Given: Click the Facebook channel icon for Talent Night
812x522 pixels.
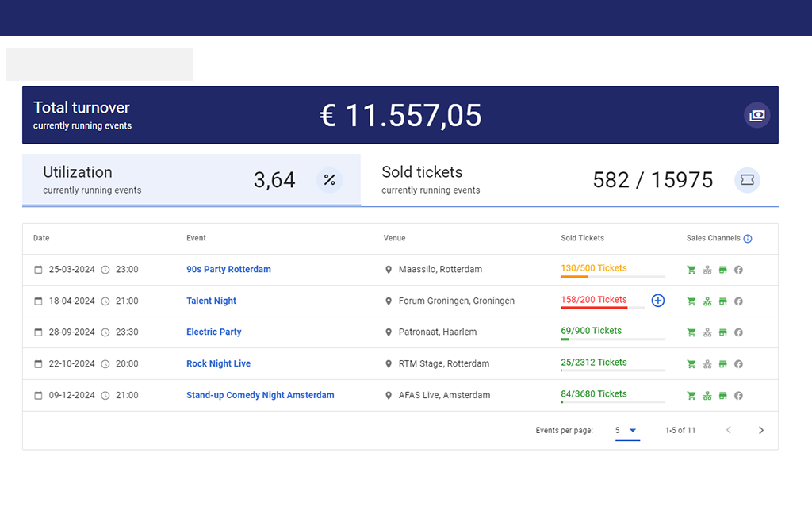Looking at the screenshot, I should [x=738, y=301].
